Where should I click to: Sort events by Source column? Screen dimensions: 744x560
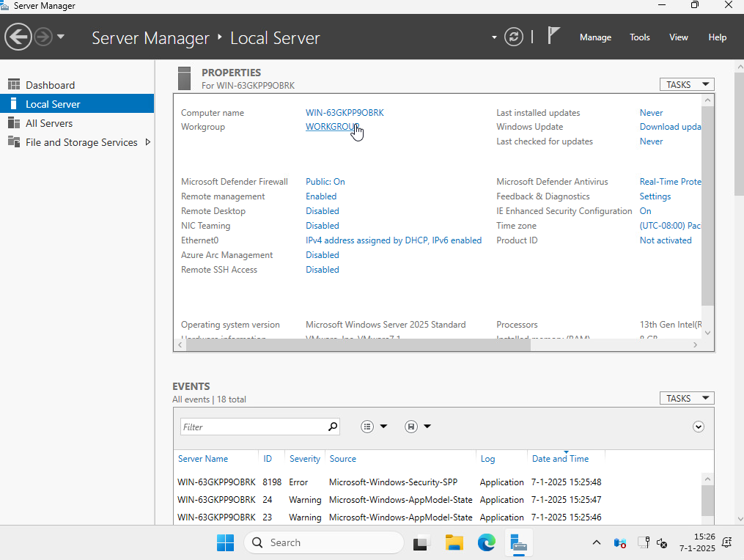point(342,459)
